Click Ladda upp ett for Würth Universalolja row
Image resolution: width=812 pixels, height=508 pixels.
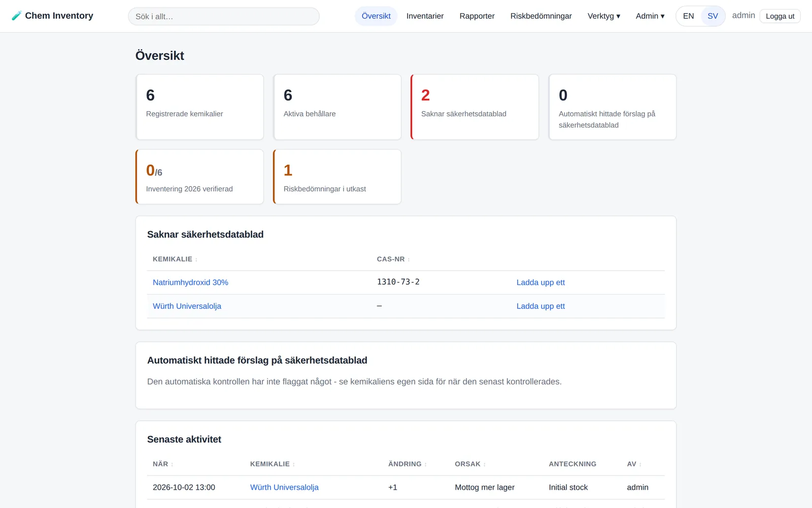pyautogui.click(x=540, y=306)
